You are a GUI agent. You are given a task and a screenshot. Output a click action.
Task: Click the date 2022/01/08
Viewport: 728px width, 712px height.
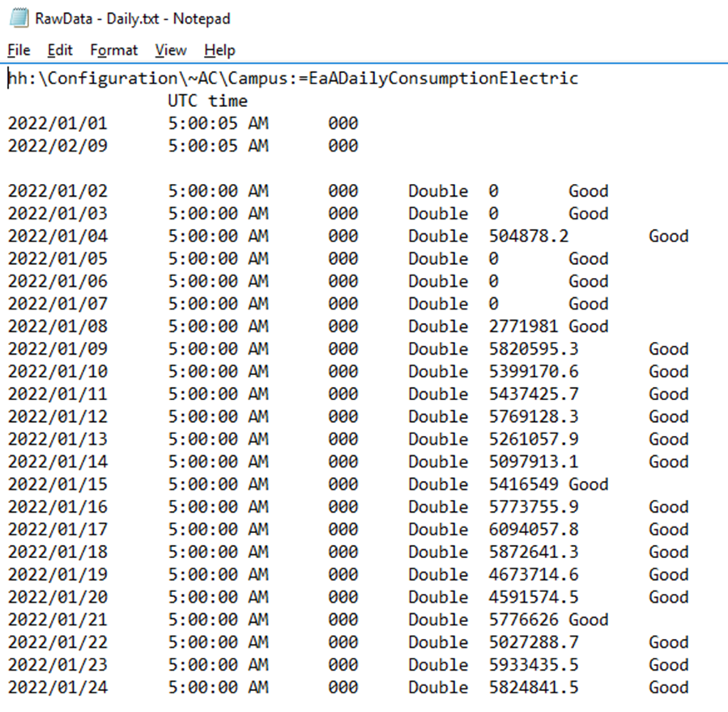(57, 326)
